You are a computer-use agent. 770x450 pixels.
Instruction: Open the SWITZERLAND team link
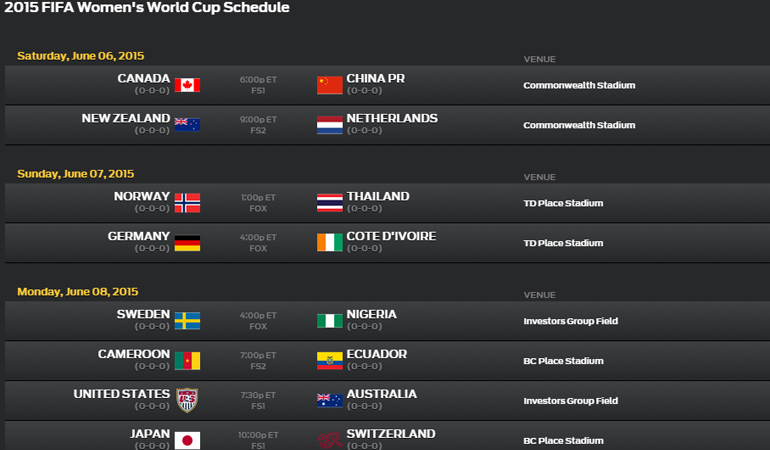391,434
